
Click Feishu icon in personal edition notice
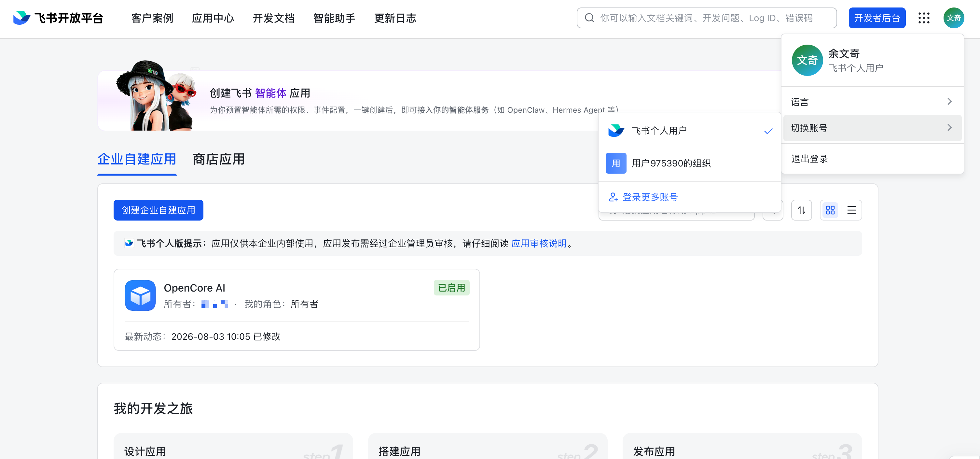click(129, 243)
